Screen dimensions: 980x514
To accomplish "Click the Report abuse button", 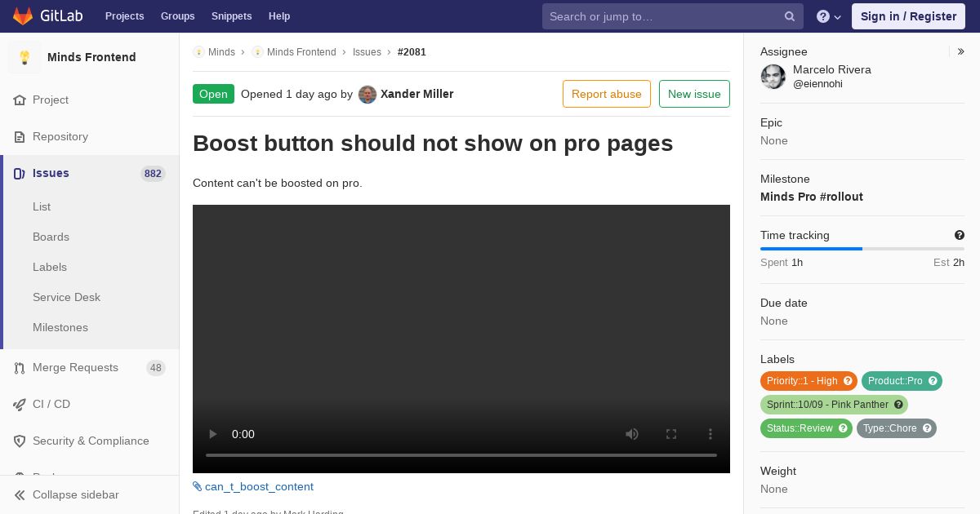I will [607, 94].
